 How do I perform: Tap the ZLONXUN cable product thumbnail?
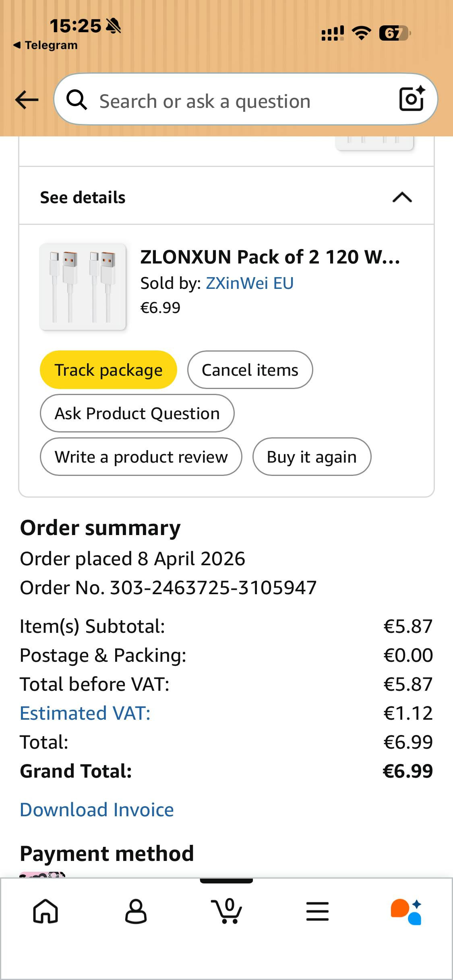pyautogui.click(x=83, y=286)
